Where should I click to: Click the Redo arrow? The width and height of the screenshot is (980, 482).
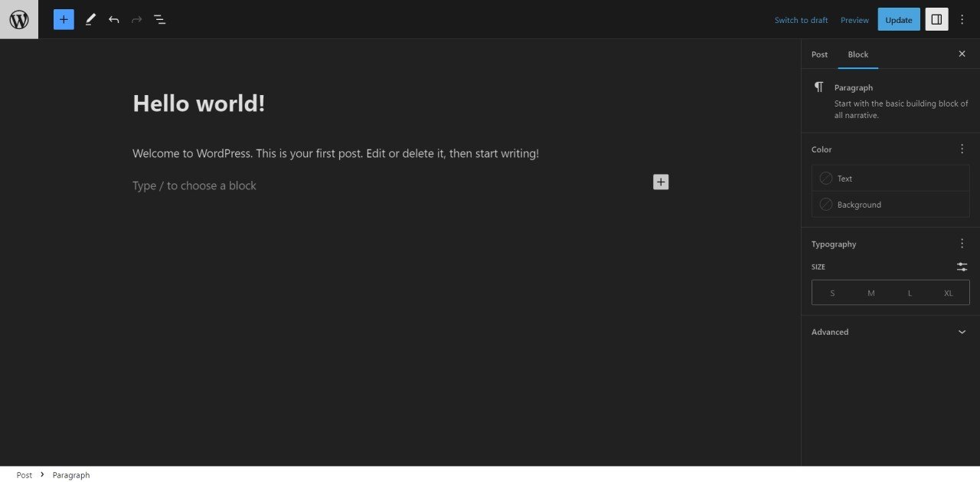[x=136, y=19]
